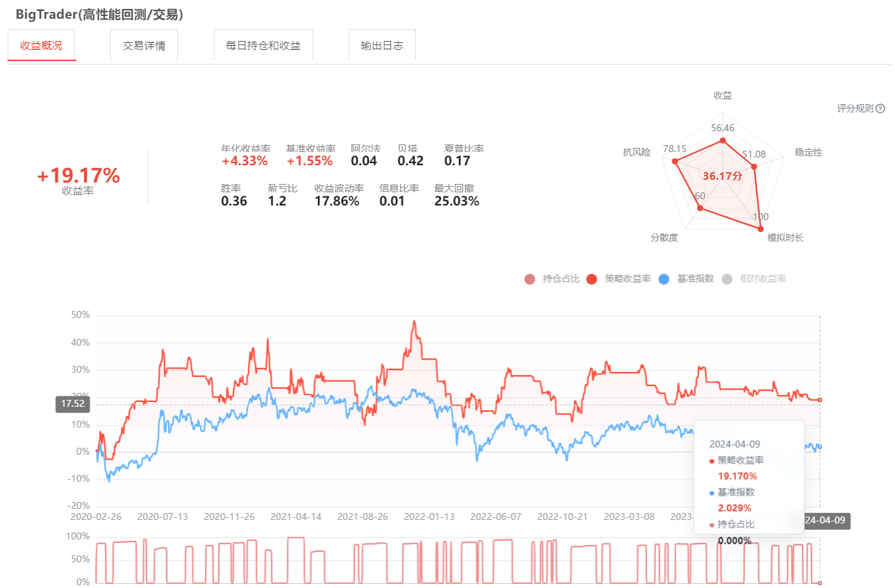Click the 稳定性 vertex dot on radar chart
895x588 pixels.
pyautogui.click(x=754, y=166)
